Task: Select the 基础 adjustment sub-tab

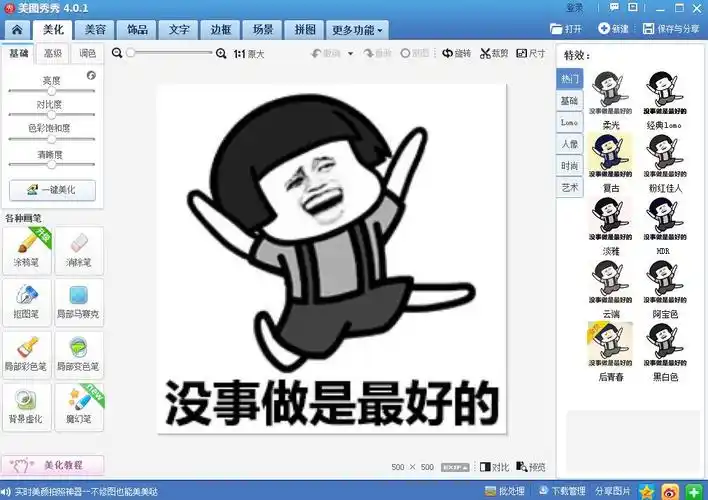Action: pos(19,53)
